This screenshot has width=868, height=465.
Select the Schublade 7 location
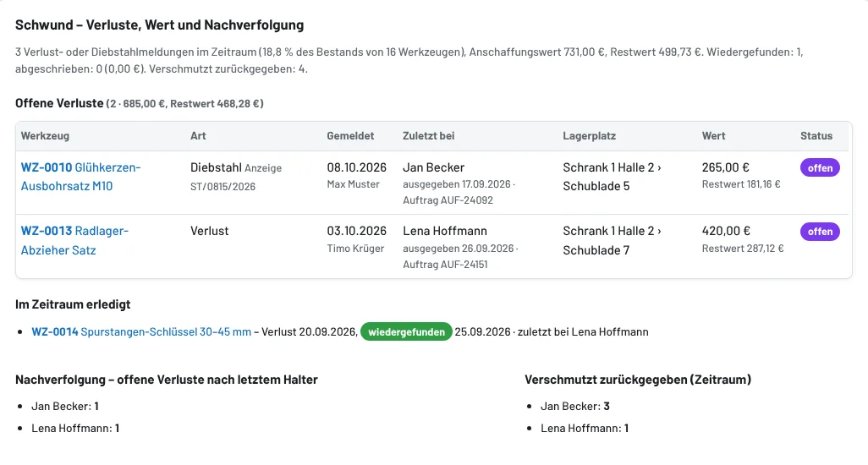(596, 250)
